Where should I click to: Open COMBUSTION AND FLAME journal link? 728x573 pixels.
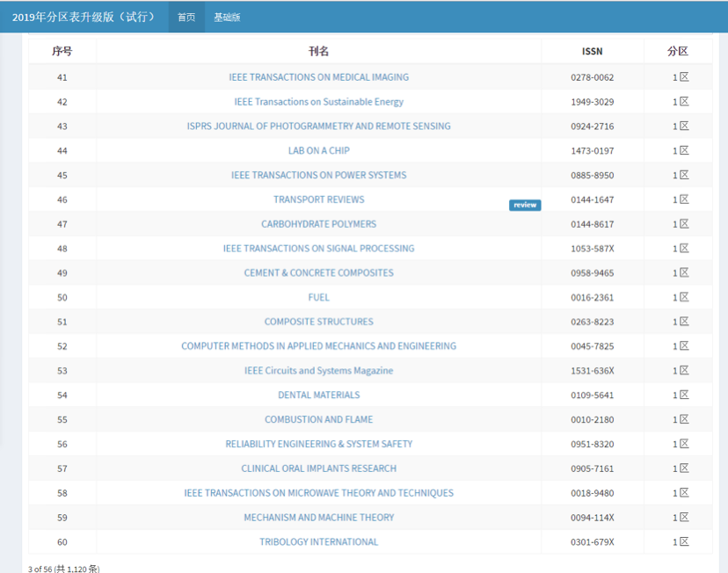click(x=318, y=420)
